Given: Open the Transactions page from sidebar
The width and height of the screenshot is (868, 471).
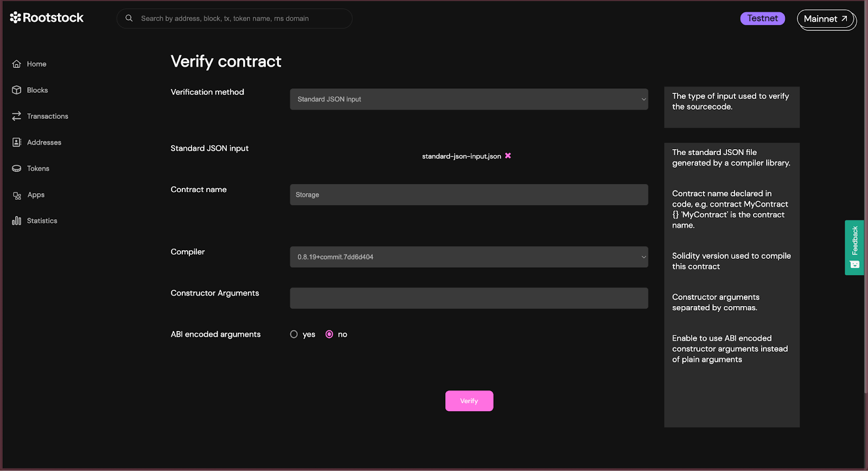Looking at the screenshot, I should point(47,116).
